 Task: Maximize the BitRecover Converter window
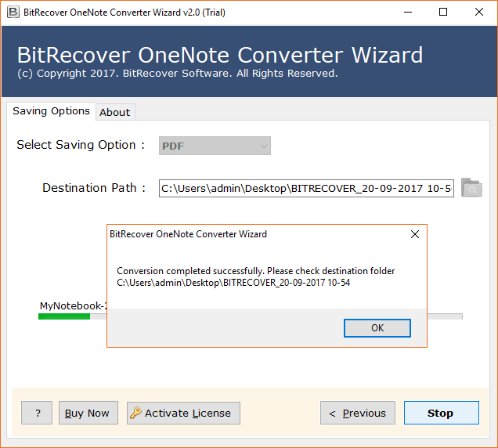[x=443, y=12]
